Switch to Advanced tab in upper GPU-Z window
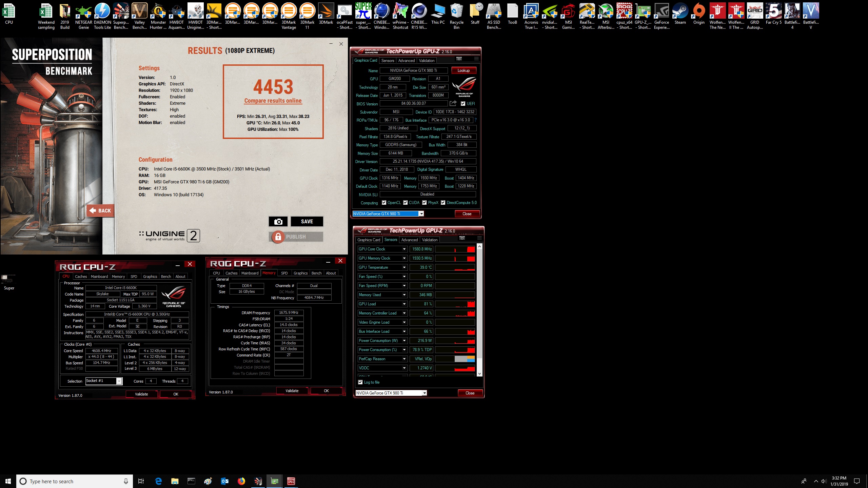Screen dimensions: 868x488 point(406,61)
